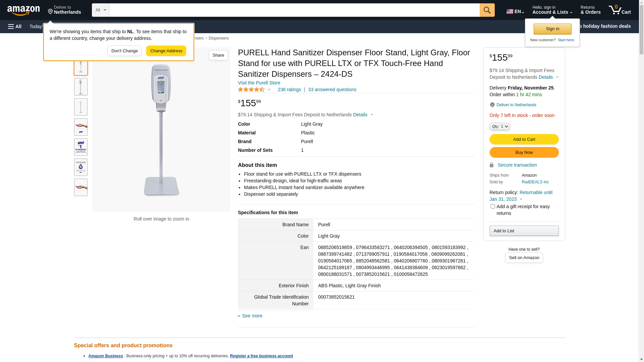This screenshot has width=644, height=362.
Task: Click the US flag language selector
Action: 515,11
